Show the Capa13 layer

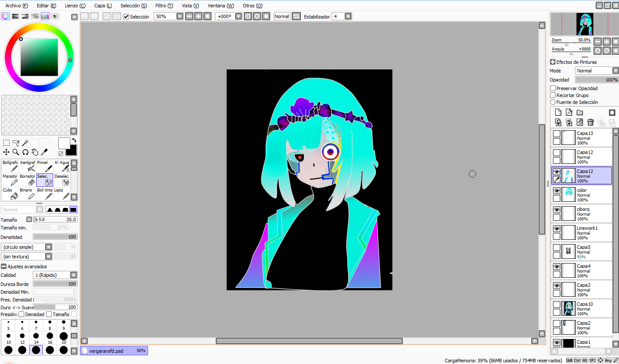pos(557,134)
